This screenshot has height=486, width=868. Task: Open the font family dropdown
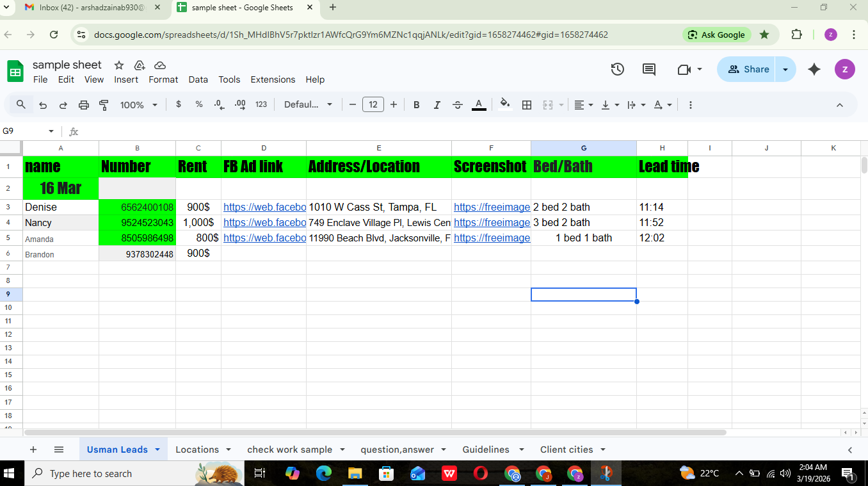pos(309,104)
